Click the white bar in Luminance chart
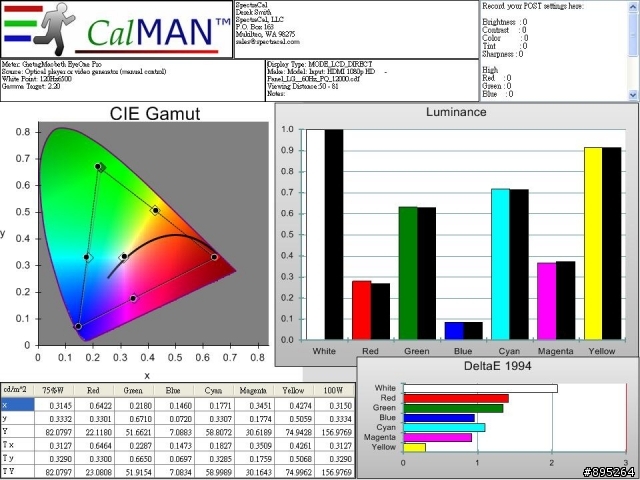The image size is (640, 480). click(x=316, y=234)
